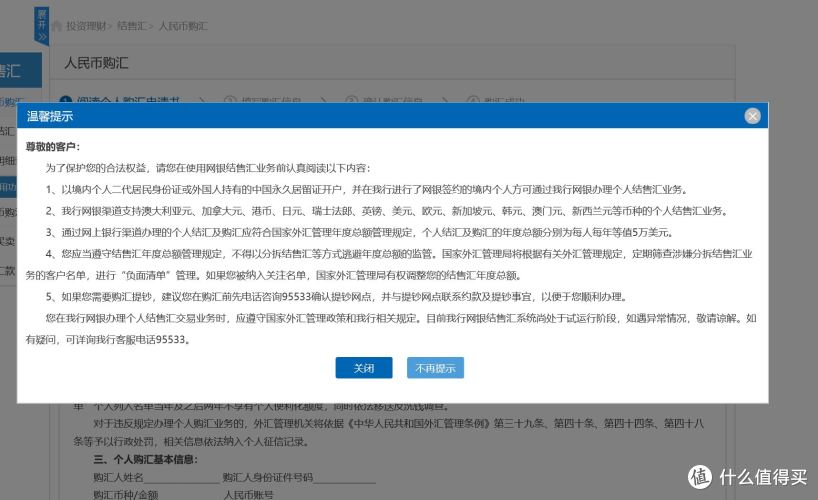Click the home icon in breadcrumb
This screenshot has height=500, width=818.
pos(57,25)
